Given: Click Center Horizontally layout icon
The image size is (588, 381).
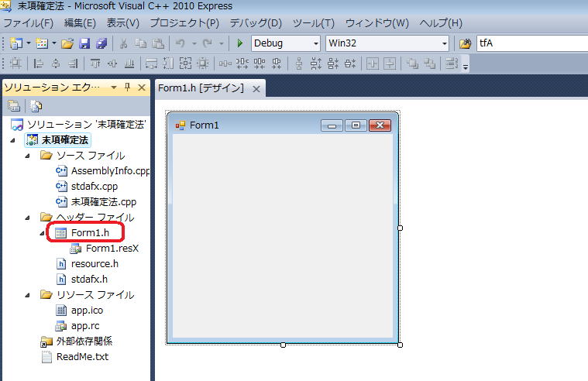Looking at the screenshot, I should pyautogui.click(x=373, y=63).
